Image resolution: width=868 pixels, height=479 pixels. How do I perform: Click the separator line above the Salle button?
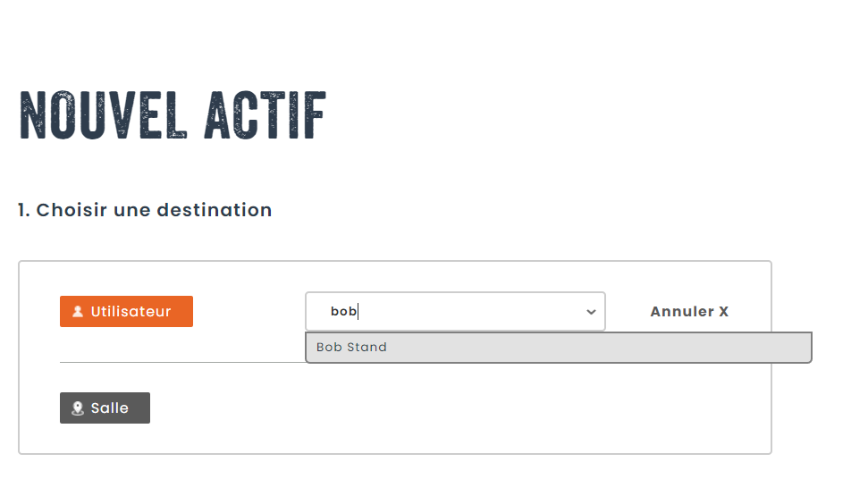click(179, 362)
